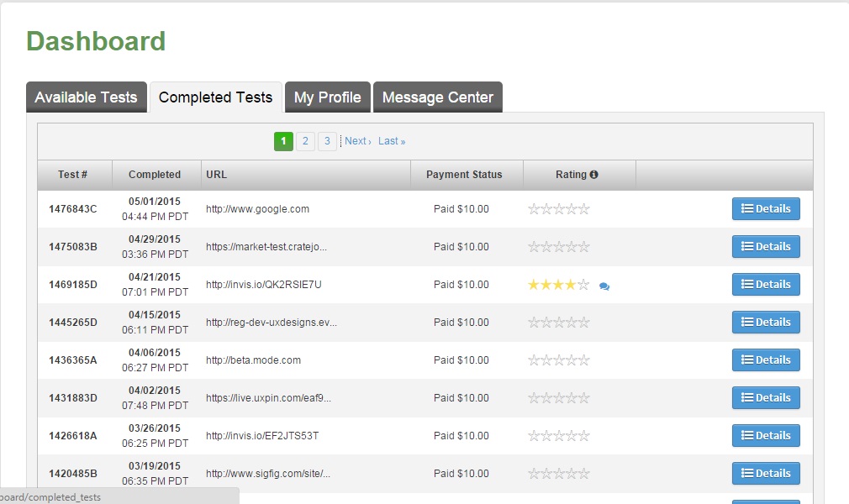Open the Message Center tab
The image size is (849, 504).
tap(437, 97)
